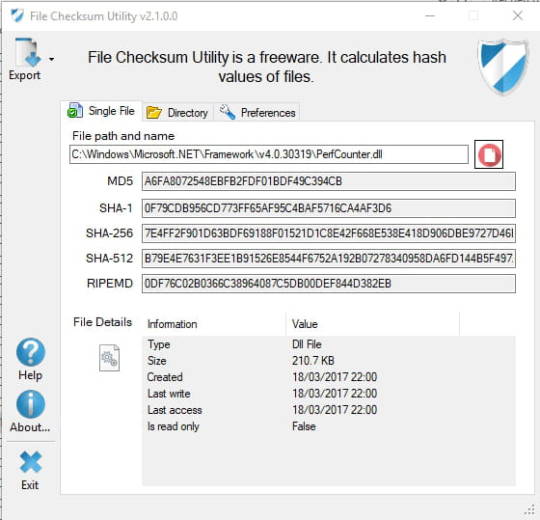
Task: Click the file path input field
Action: coord(269,154)
